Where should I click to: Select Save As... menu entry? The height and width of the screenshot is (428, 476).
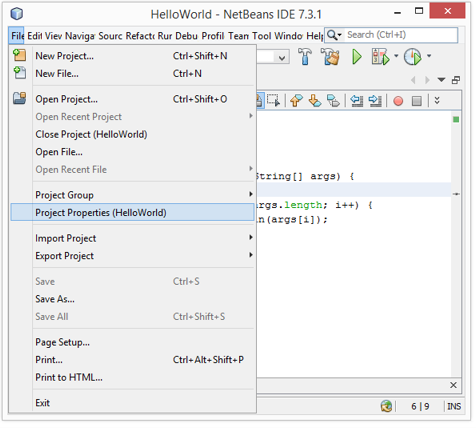(x=132, y=299)
